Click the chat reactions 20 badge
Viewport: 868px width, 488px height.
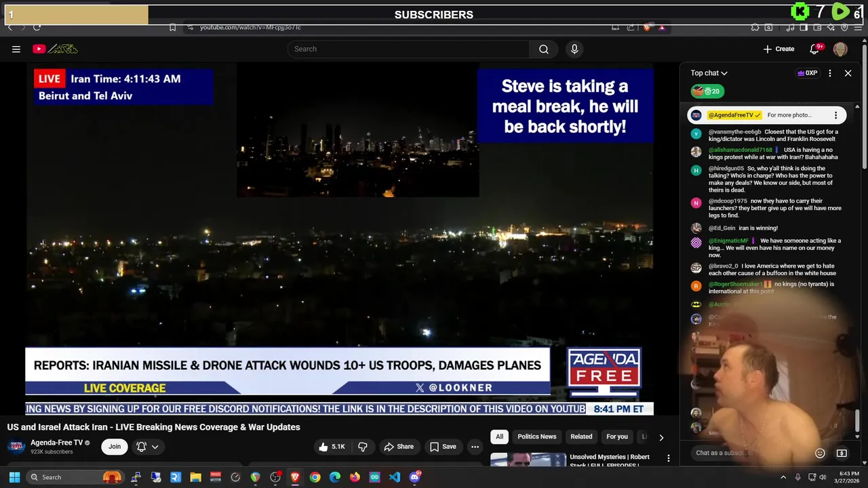point(707,91)
